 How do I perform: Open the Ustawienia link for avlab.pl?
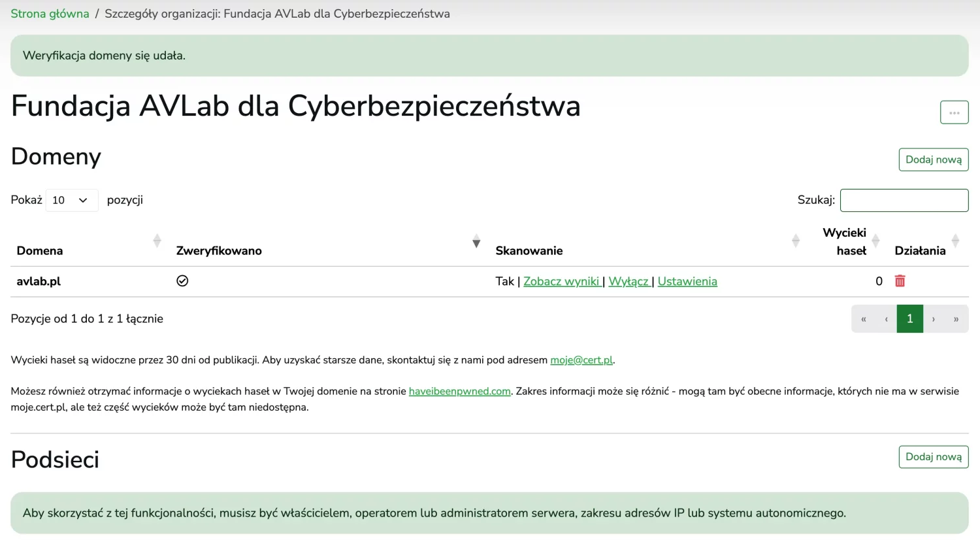click(687, 281)
